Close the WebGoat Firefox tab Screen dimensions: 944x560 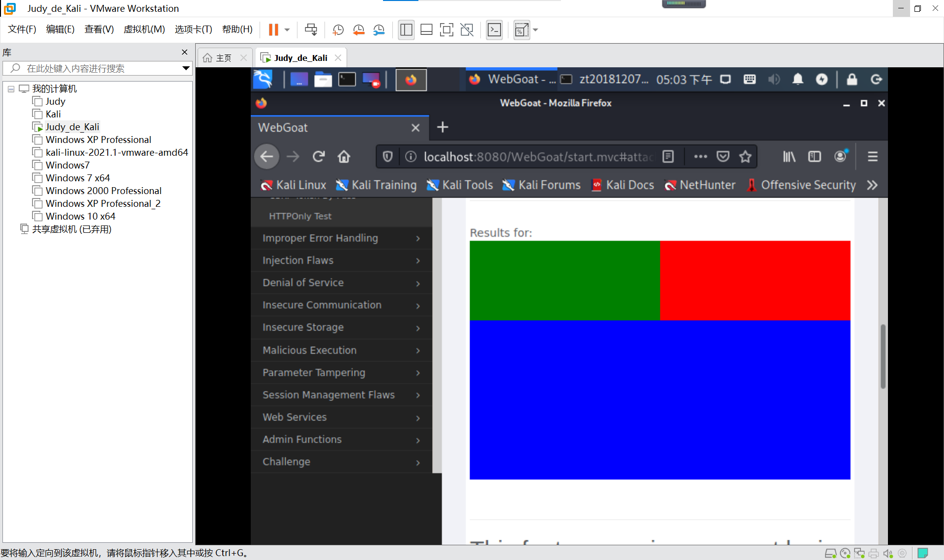point(415,128)
